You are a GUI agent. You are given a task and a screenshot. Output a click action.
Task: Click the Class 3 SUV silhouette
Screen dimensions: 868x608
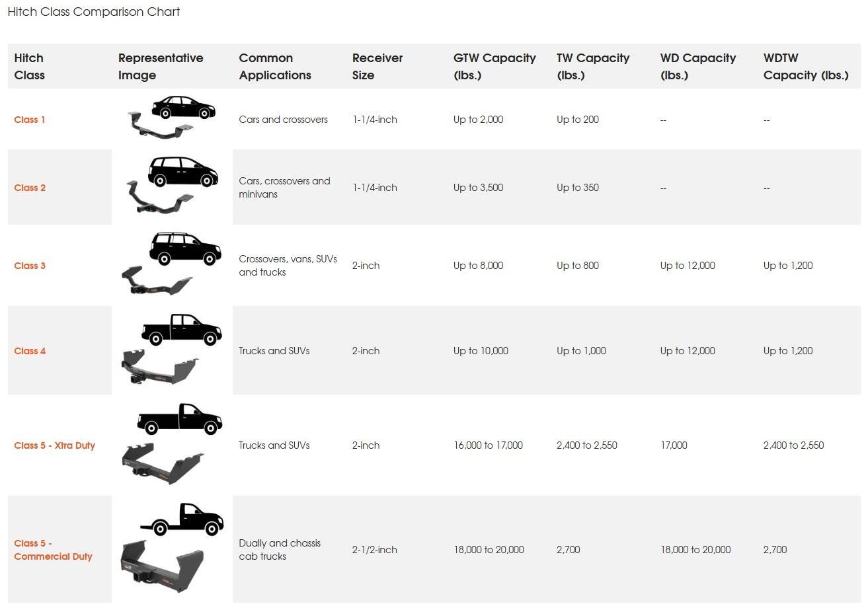184,248
